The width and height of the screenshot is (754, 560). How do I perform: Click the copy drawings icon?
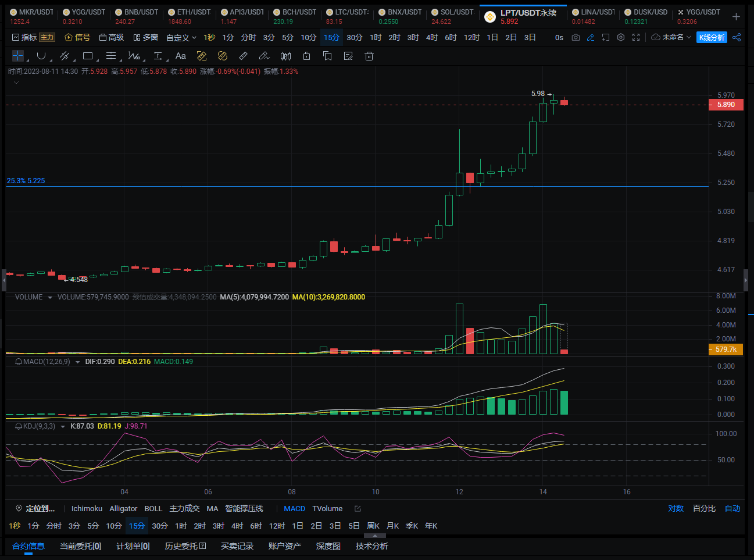click(x=327, y=56)
